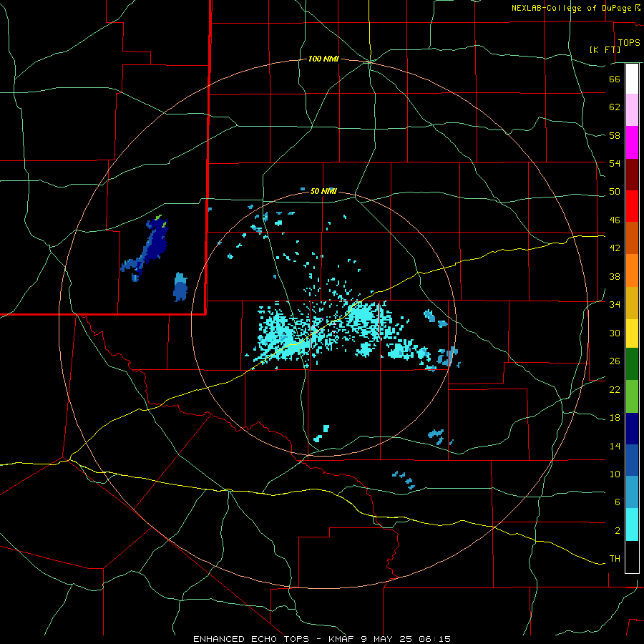Screen dimensions: 644x644
Task: Click the legend value 50
Action: [615, 191]
